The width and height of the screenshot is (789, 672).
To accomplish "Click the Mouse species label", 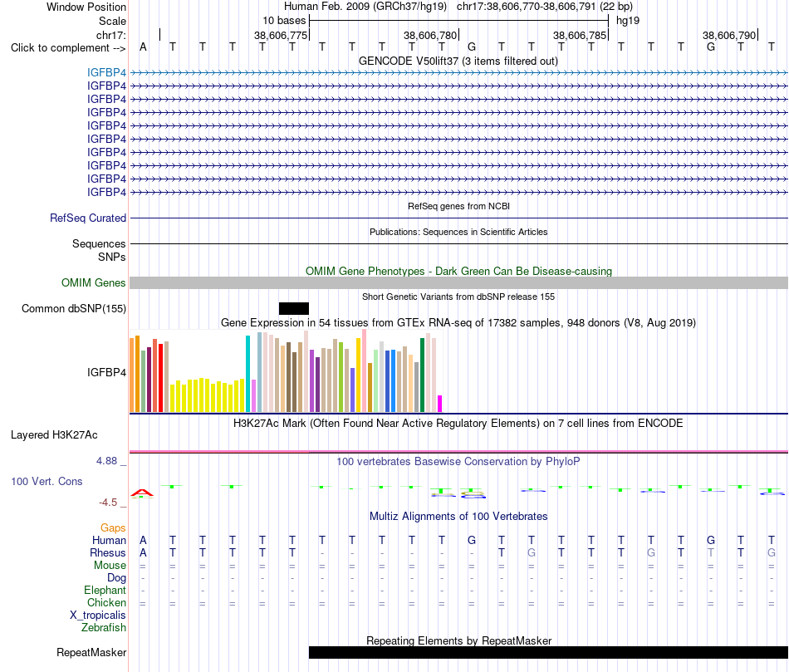I will click(110, 566).
